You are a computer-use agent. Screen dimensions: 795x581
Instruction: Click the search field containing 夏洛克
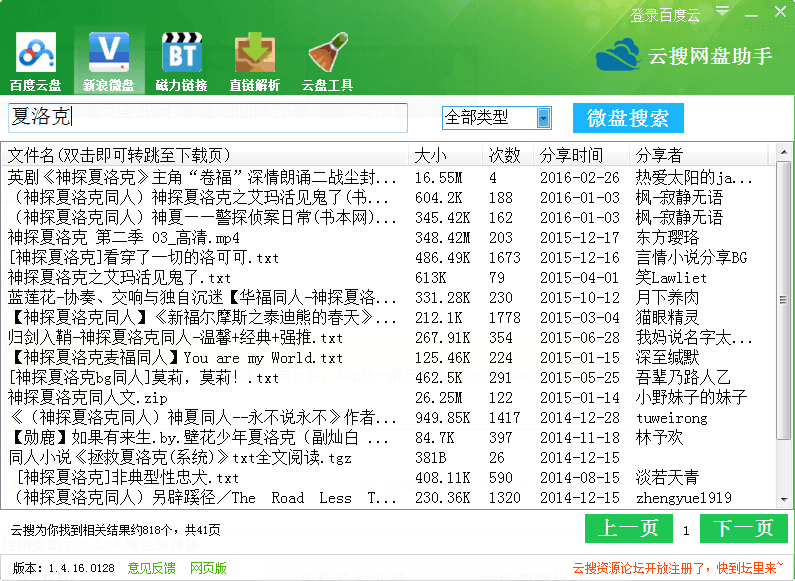[x=208, y=118]
